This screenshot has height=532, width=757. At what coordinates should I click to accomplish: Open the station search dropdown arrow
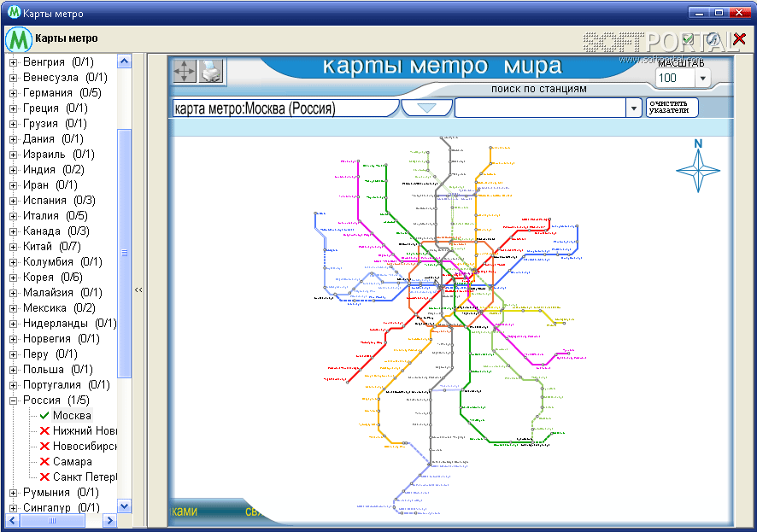point(633,108)
